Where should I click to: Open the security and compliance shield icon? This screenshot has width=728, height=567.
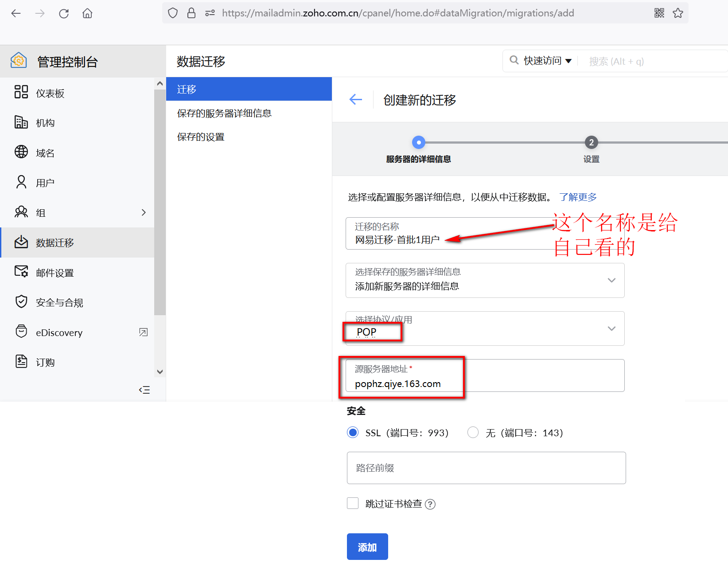tap(21, 301)
